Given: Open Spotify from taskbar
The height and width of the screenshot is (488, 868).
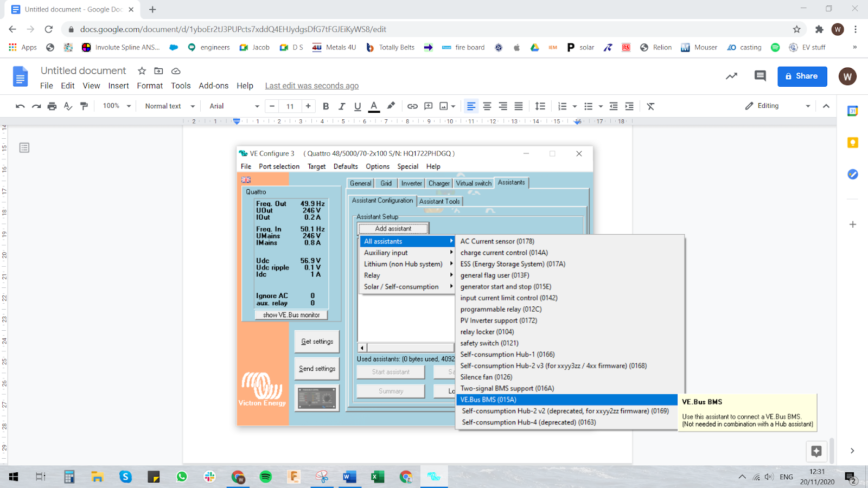Looking at the screenshot, I should (x=266, y=477).
